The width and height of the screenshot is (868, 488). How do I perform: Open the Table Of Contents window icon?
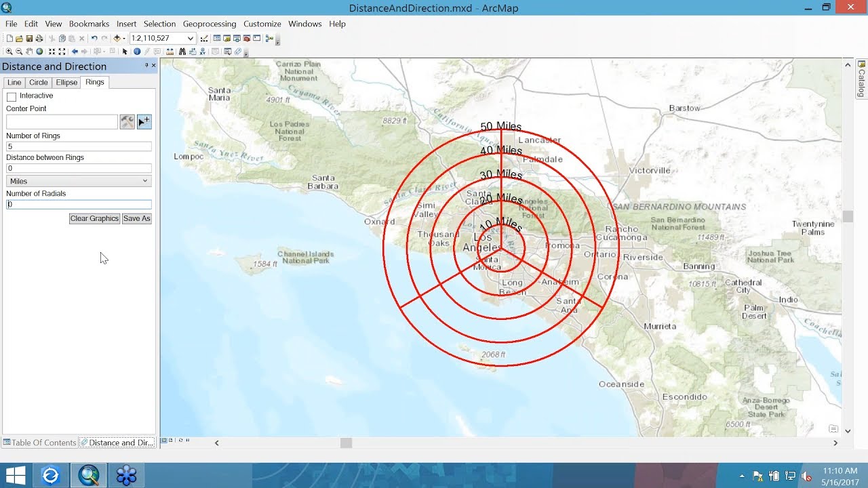coord(216,39)
